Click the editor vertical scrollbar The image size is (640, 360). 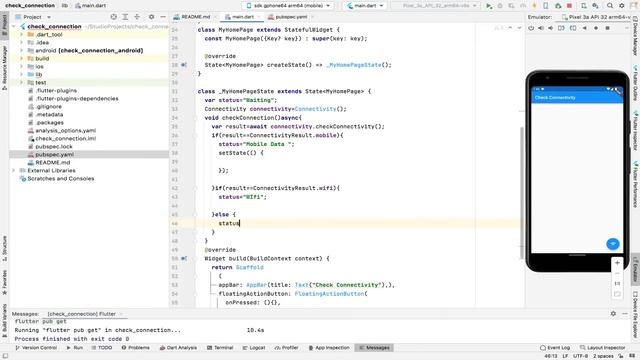(x=522, y=192)
